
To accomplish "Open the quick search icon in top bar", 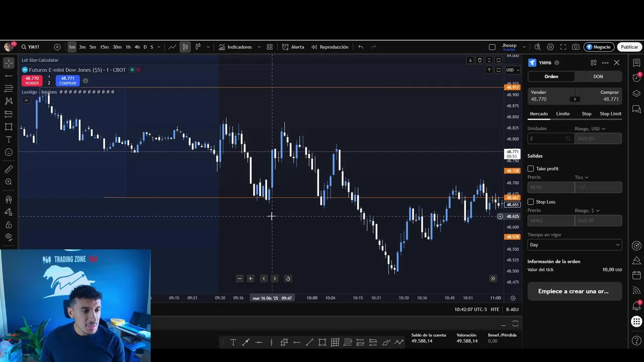I will tap(537, 47).
